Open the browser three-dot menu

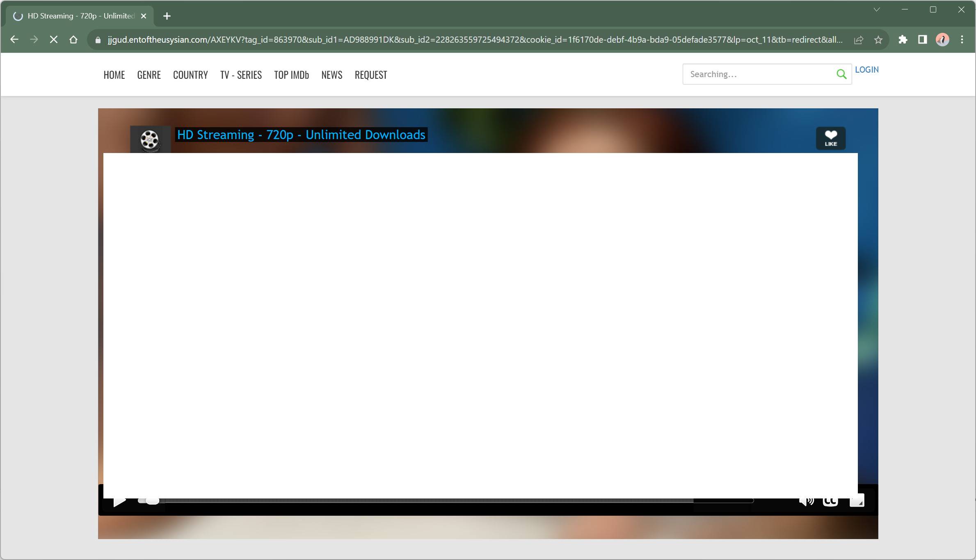pos(962,39)
